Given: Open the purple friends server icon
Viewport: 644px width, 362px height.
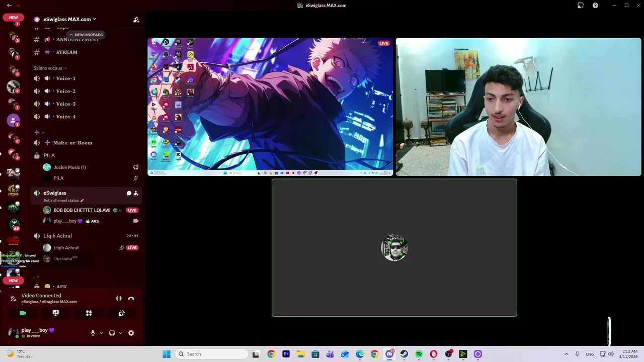Looking at the screenshot, I should pyautogui.click(x=13, y=121).
